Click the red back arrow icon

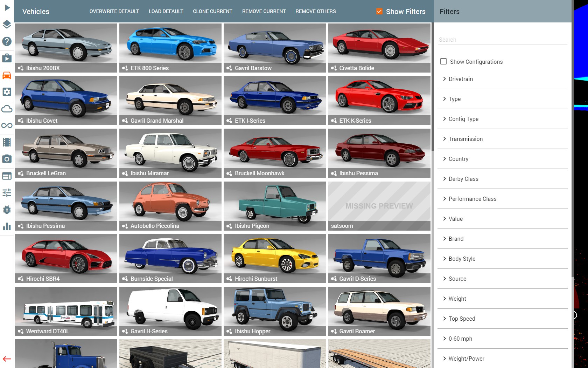7,359
